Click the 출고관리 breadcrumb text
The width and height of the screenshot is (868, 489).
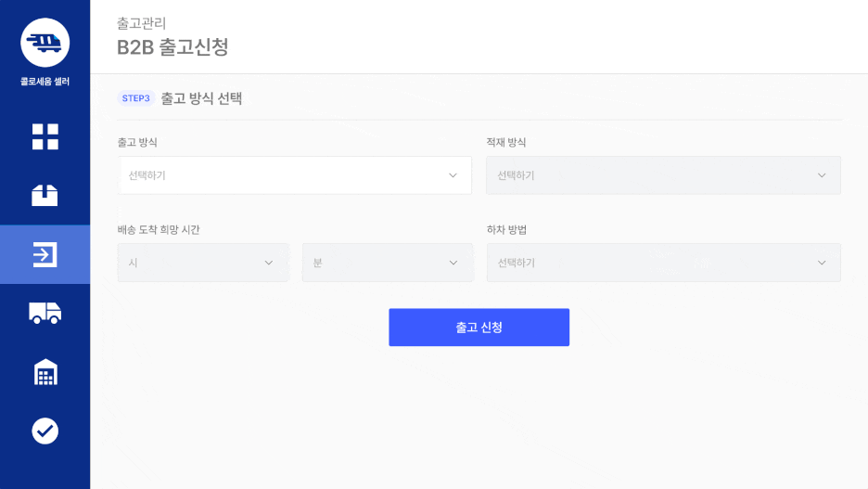click(142, 23)
